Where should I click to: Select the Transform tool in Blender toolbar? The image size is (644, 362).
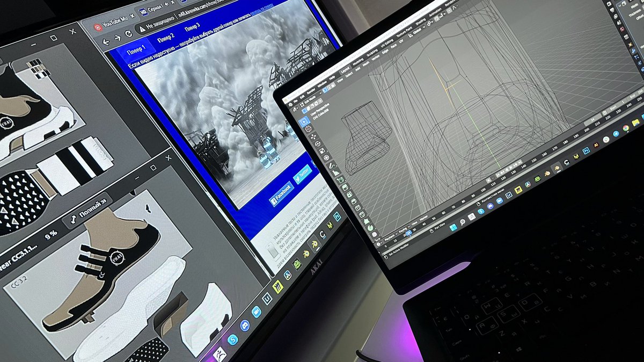point(326,158)
